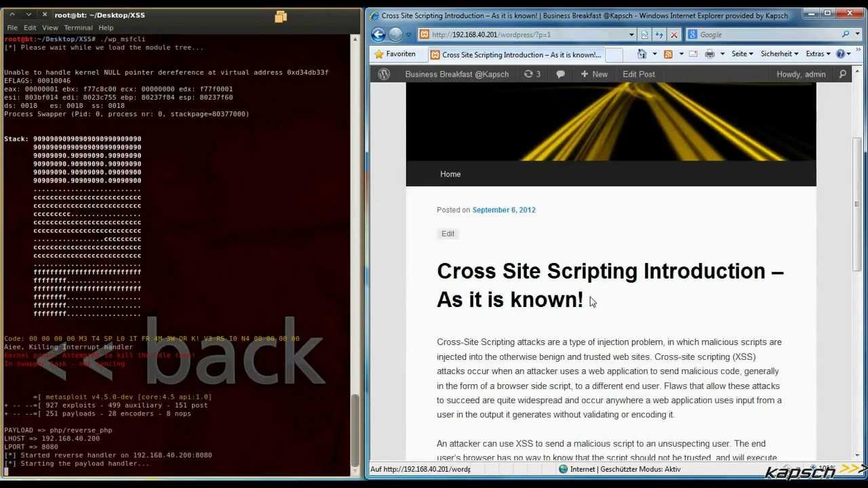Viewport: 868px width, 488px height.
Task: Click the Print icon in command bar
Action: click(709, 54)
